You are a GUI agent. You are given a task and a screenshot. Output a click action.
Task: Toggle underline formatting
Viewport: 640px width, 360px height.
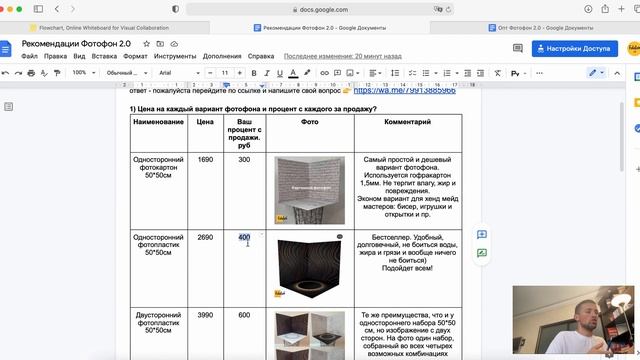280,73
